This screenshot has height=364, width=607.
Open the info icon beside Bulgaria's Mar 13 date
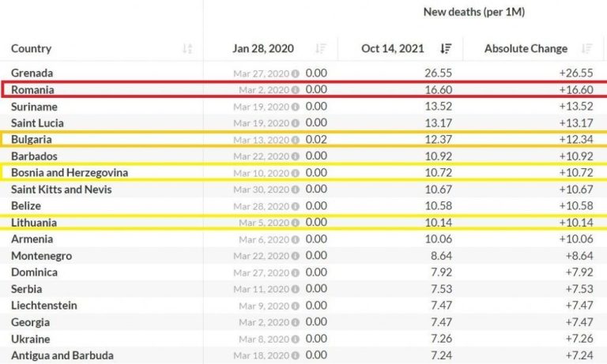pos(295,140)
